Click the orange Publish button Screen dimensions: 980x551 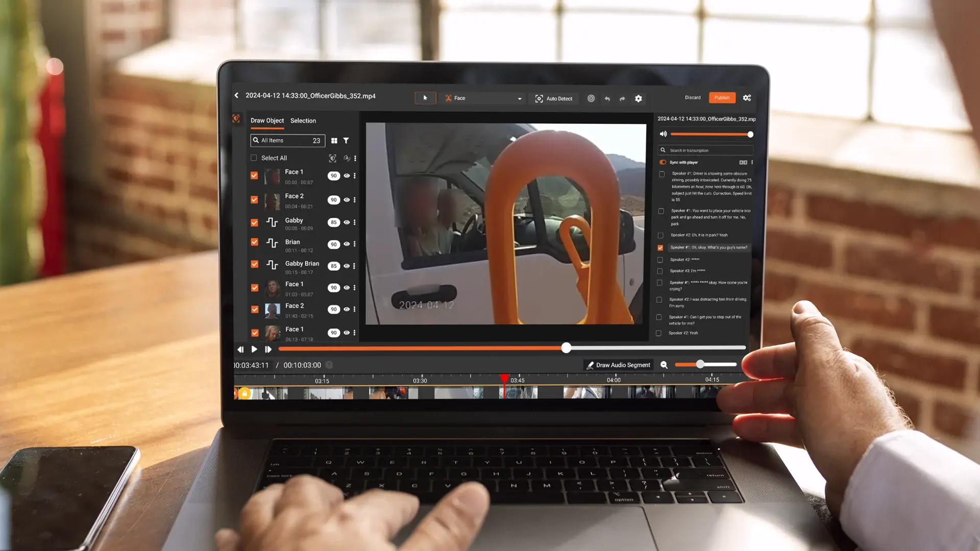point(721,97)
